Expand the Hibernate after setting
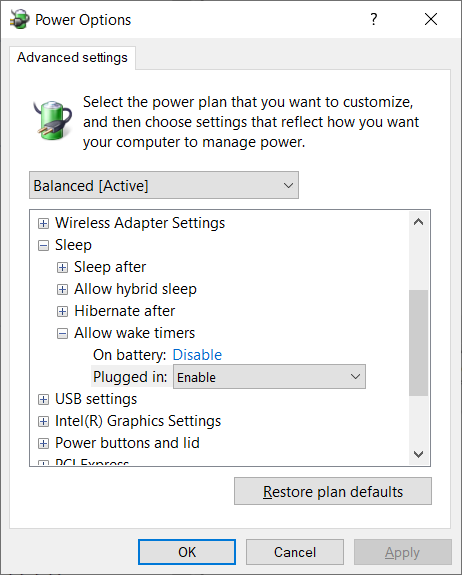This screenshot has width=462, height=575. pos(62,311)
